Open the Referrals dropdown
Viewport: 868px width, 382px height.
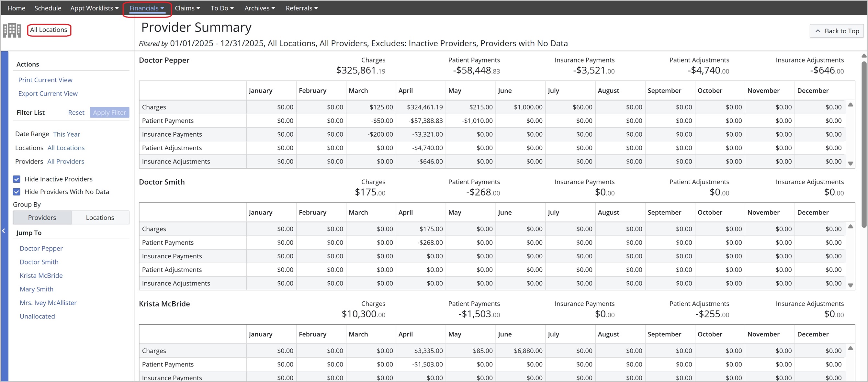click(302, 8)
